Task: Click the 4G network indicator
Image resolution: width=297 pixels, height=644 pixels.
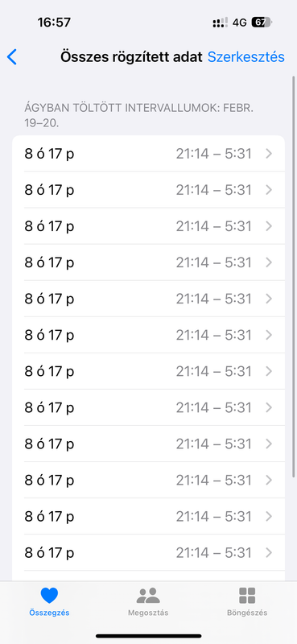Action: click(240, 23)
